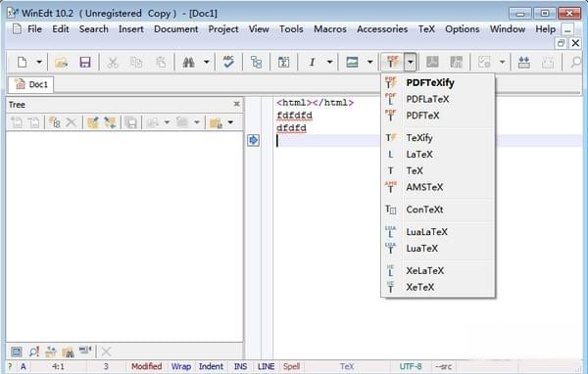Open the tree structure toolbar icon

pos(257,62)
